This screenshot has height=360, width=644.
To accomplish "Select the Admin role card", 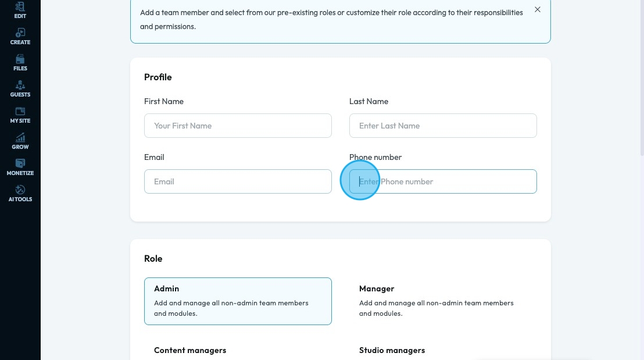I will 238,301.
